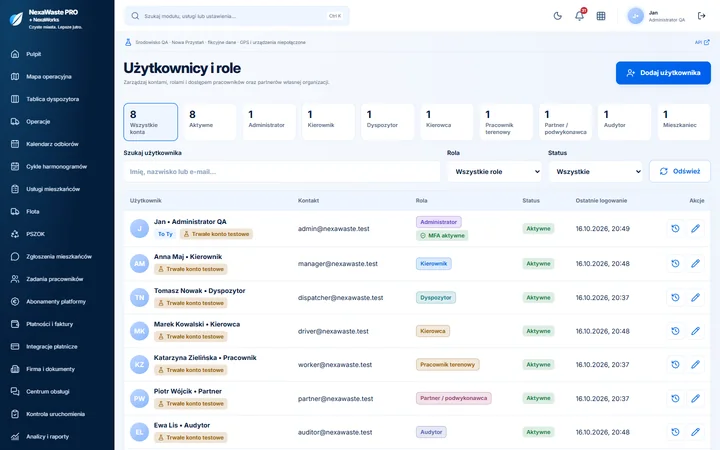Image resolution: width=720 pixels, height=450 pixels.
Task: Edit the Marek Kowalski account
Action: (x=695, y=331)
